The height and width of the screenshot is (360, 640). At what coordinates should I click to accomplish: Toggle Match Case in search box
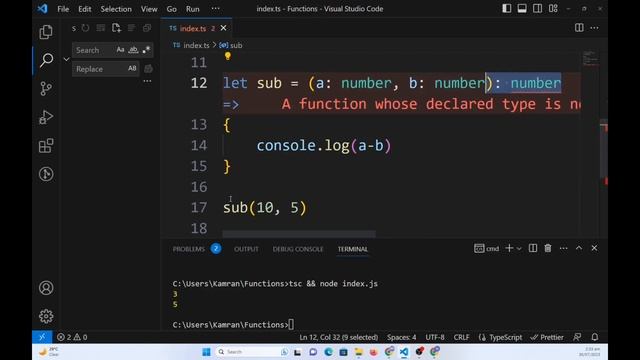120,50
